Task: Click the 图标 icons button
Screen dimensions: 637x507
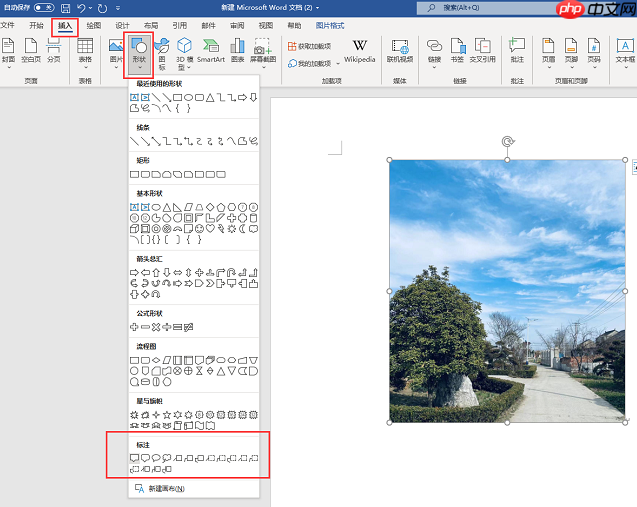Action: click(x=162, y=54)
